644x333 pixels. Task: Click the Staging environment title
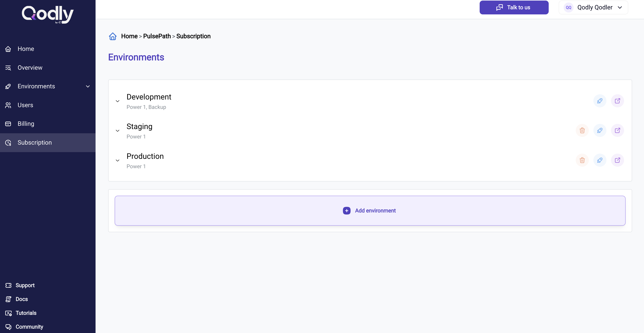pyautogui.click(x=139, y=127)
